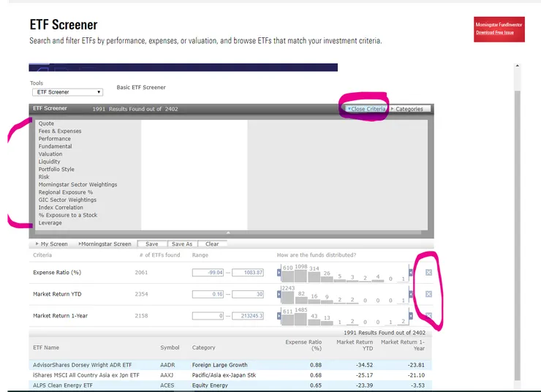Click the Expense Ratio (%) criteria label

point(57,272)
